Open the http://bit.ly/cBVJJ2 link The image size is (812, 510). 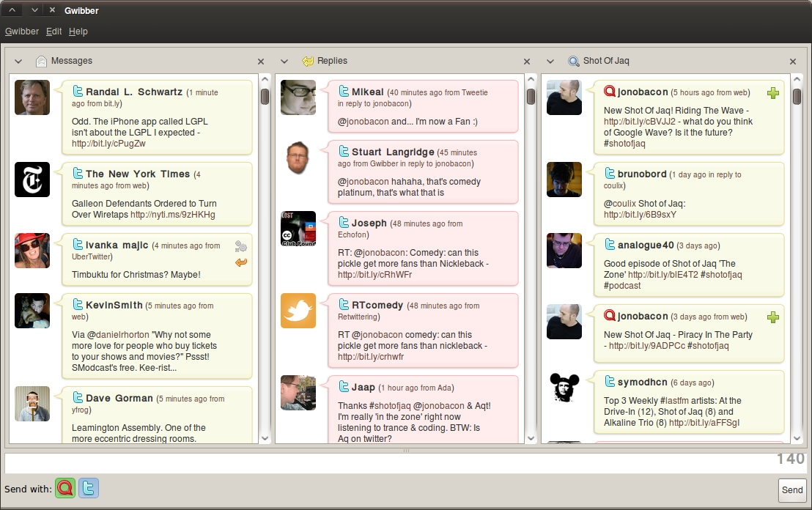pos(640,121)
